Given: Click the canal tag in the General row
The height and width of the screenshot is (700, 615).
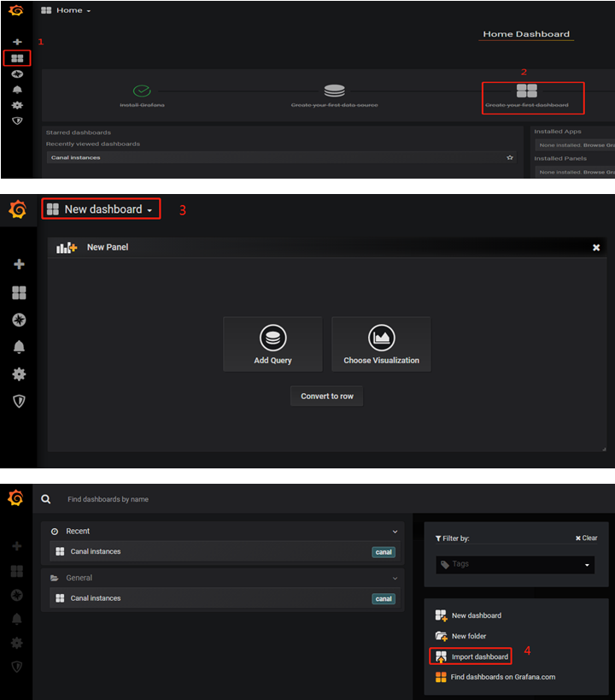Looking at the screenshot, I should point(384,598).
